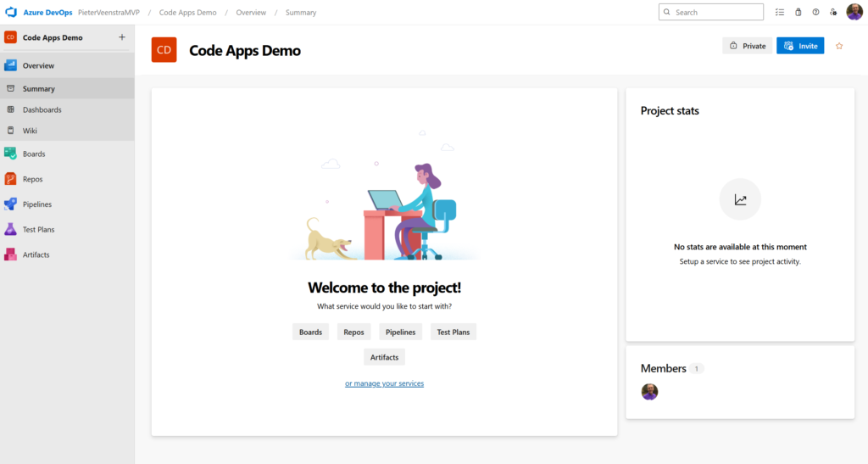Click the project stats chart icon
The width and height of the screenshot is (868, 464).
740,199
